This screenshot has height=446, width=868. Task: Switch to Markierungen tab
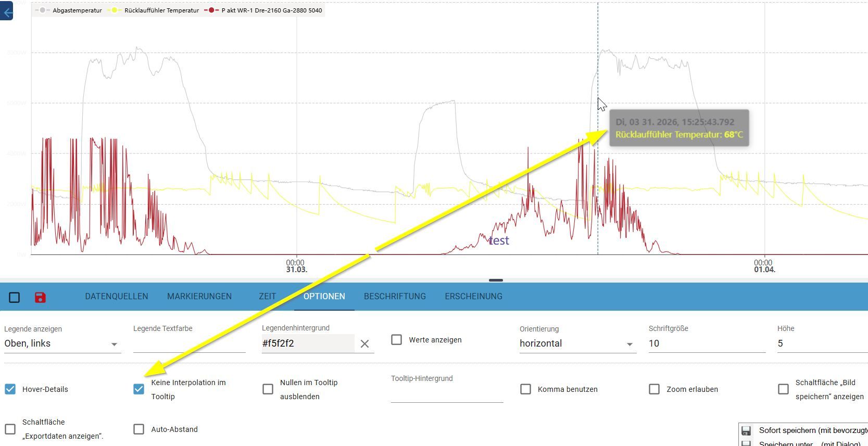[199, 296]
